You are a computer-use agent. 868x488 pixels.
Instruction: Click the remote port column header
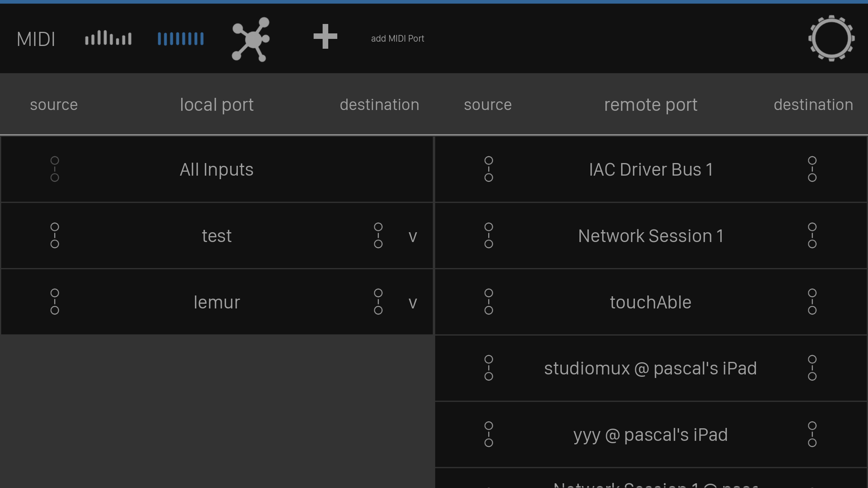tap(651, 105)
